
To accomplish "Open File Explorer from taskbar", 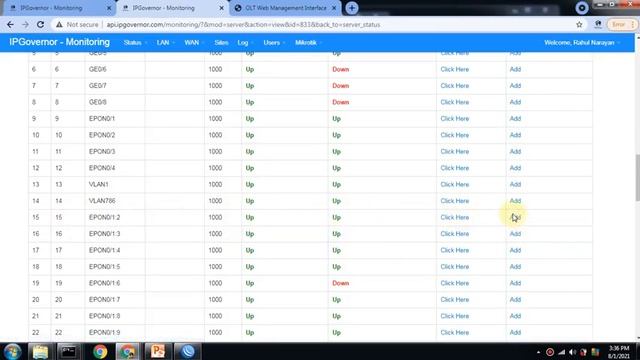I will pyautogui.click(x=40, y=351).
